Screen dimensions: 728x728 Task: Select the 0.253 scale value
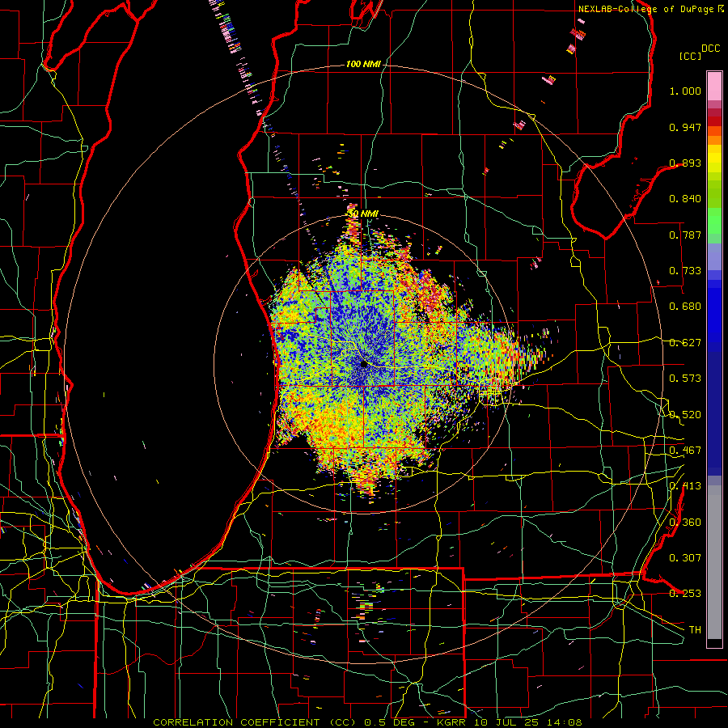[x=685, y=594]
